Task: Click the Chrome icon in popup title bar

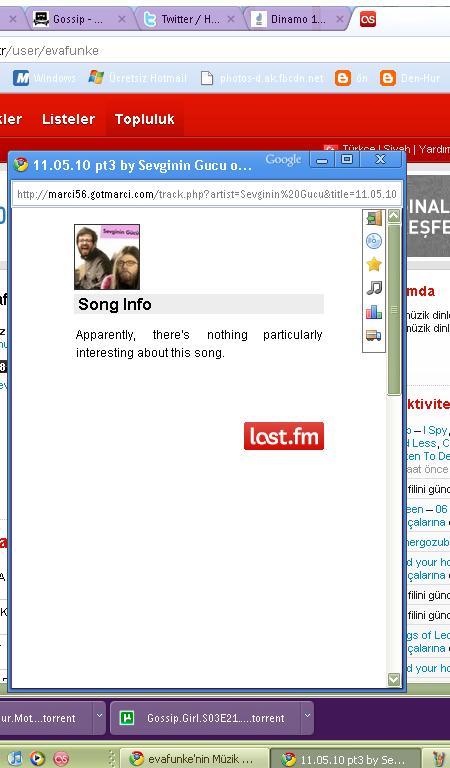Action: 21,164
